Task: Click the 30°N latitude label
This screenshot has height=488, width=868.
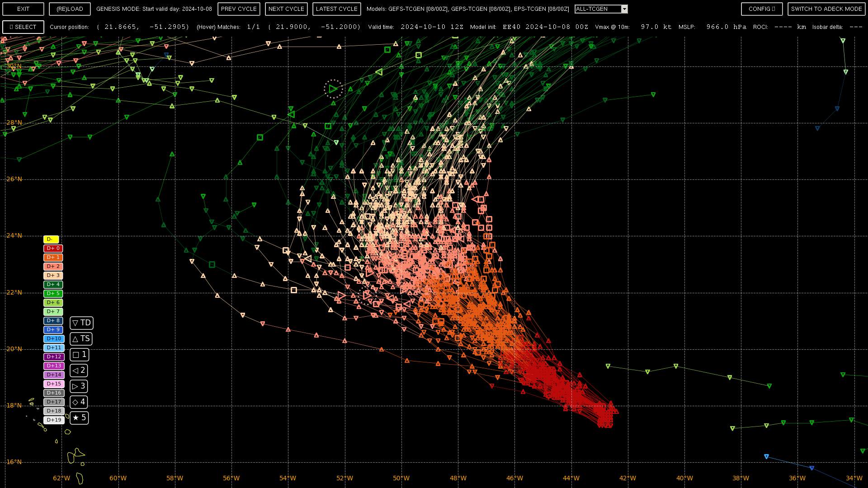Action: point(14,66)
